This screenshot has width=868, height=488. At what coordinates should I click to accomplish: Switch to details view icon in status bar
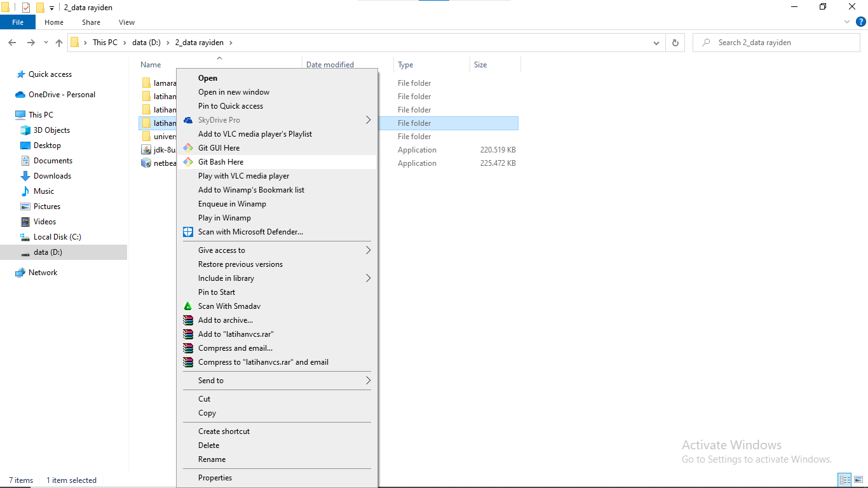(x=844, y=480)
